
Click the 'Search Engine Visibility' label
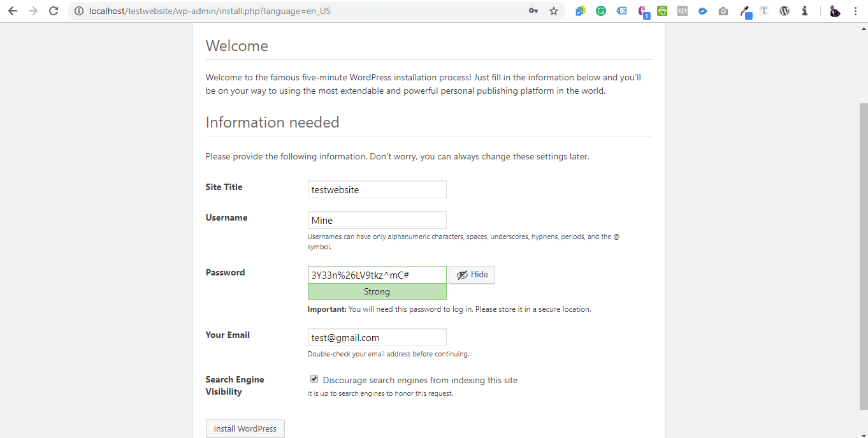pos(235,386)
